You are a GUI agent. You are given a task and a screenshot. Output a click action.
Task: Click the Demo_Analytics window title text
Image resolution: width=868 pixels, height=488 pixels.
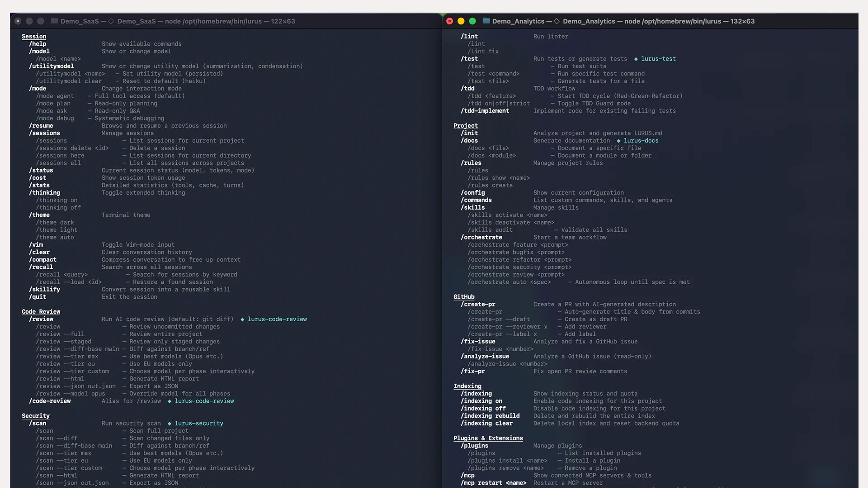[623, 21]
